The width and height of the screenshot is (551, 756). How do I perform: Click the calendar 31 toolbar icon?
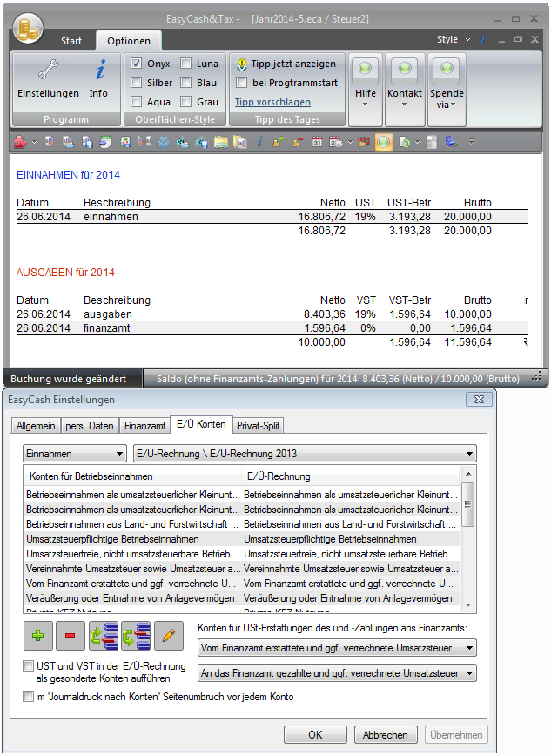317,142
